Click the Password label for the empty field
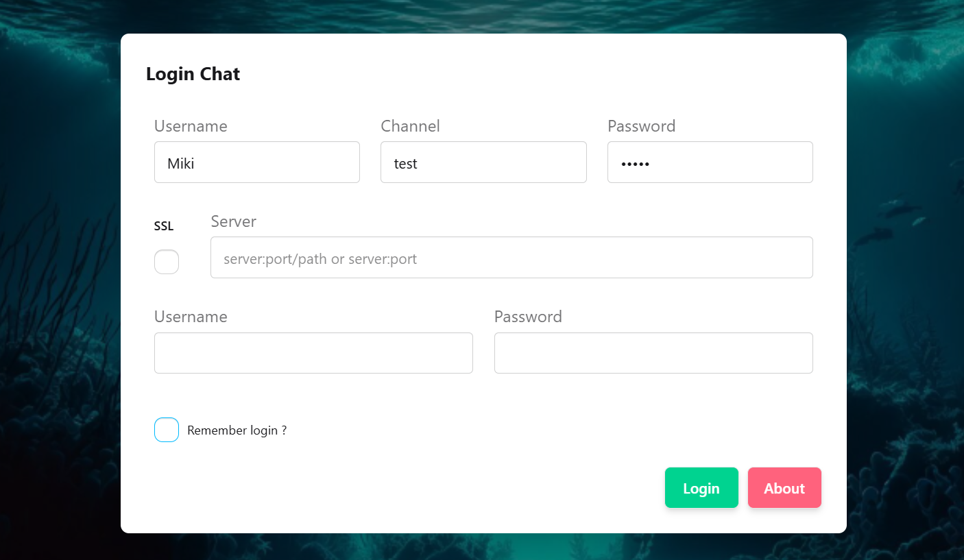This screenshot has width=964, height=560. 528,317
